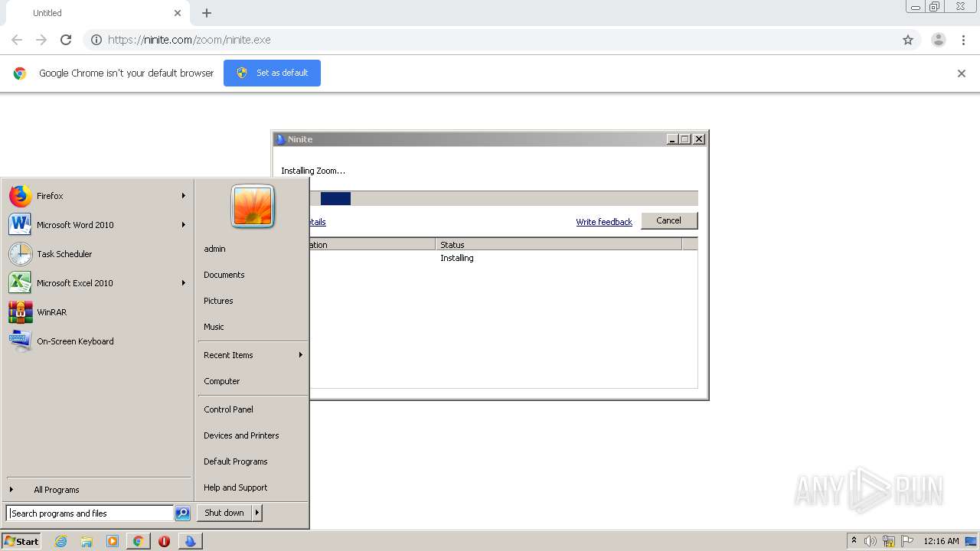Image resolution: width=980 pixels, height=551 pixels.
Task: Open Internet Explorer in taskbar
Action: (x=60, y=541)
